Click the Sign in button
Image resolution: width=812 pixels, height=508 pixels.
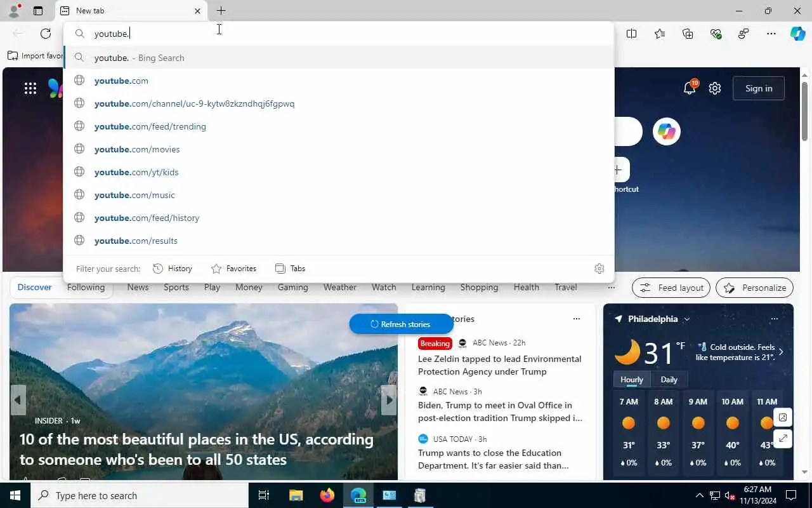(759, 88)
